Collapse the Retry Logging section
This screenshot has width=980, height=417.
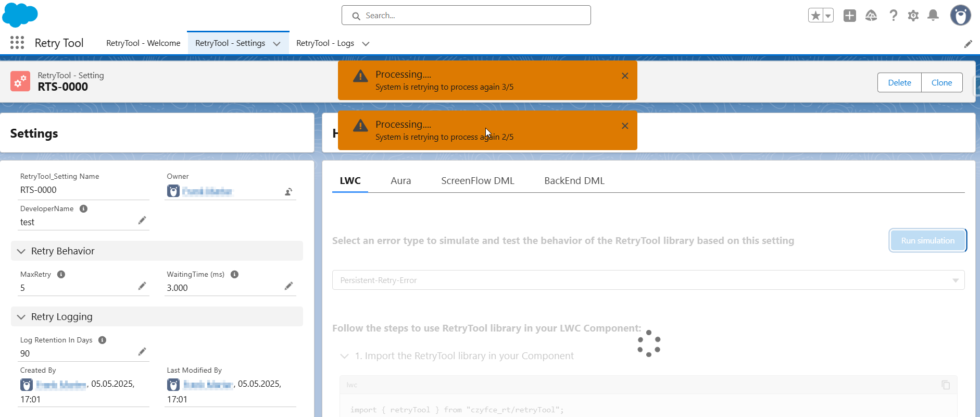coord(157,316)
